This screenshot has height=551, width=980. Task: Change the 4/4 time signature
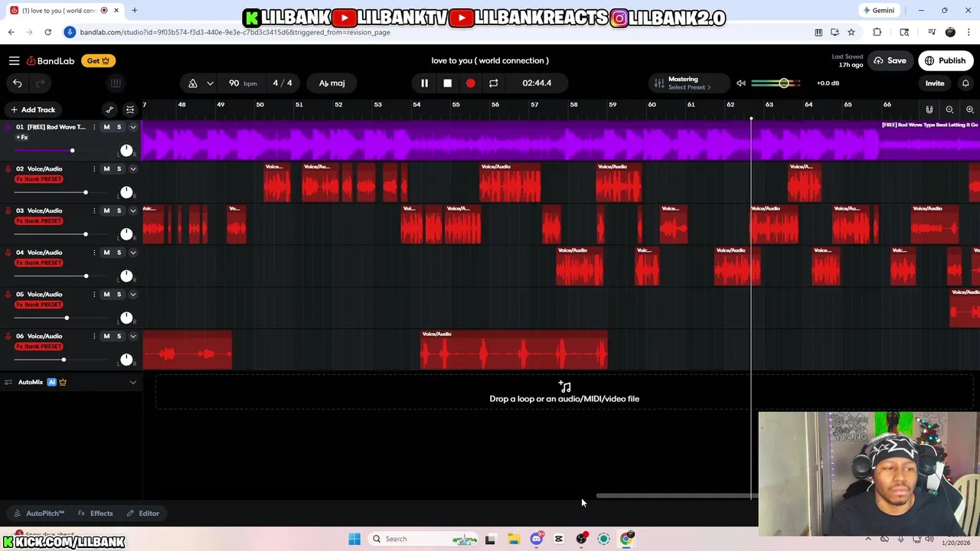(x=283, y=83)
